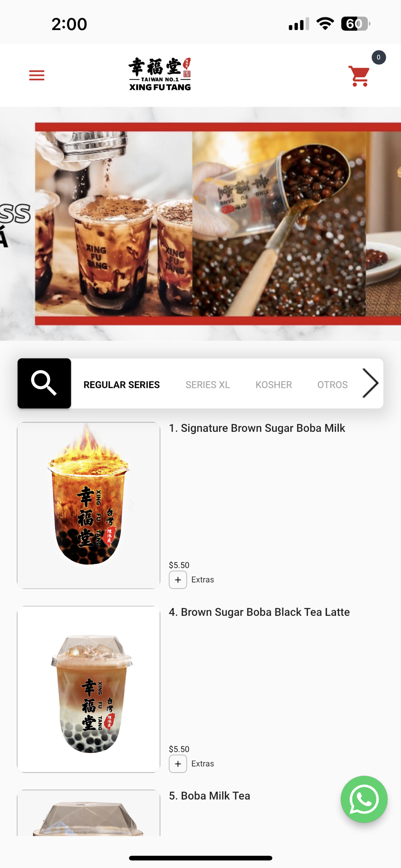Tap the battery indicator in status bar
This screenshot has width=401, height=868.
pyautogui.click(x=355, y=23)
